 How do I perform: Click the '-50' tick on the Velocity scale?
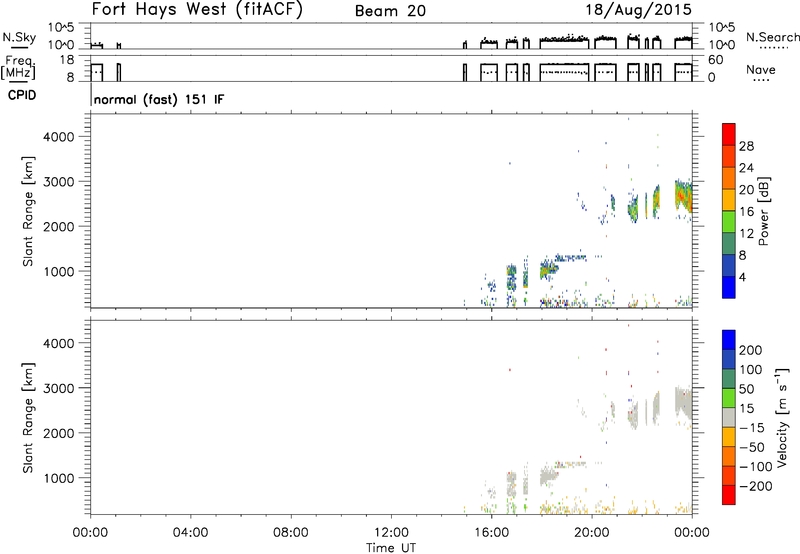pyautogui.click(x=752, y=447)
